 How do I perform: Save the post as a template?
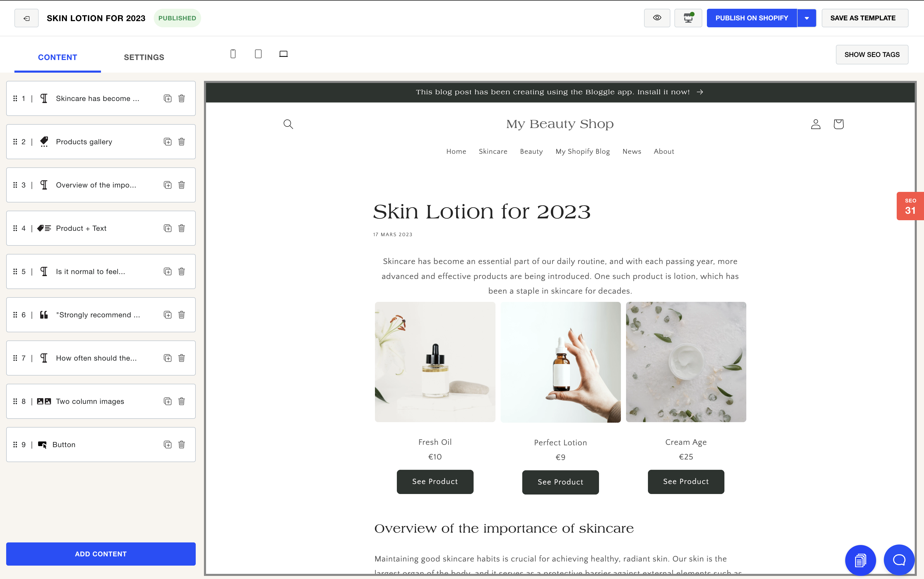(865, 18)
